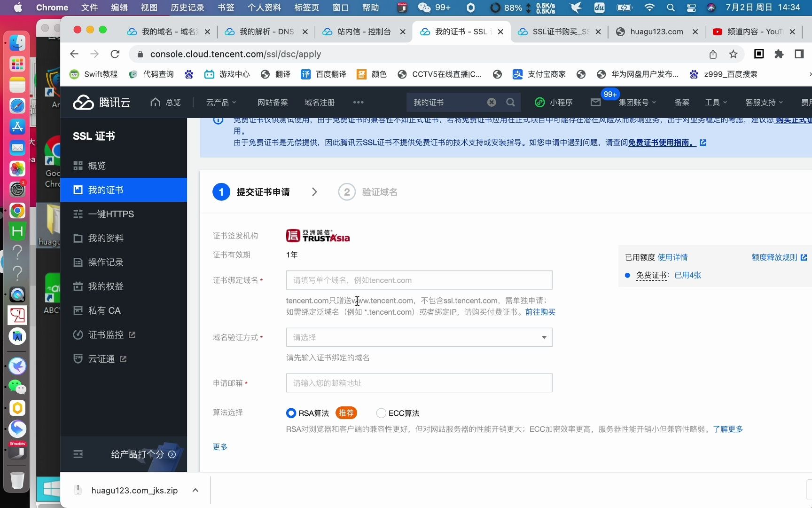Click WeChat icon in macOS menu bar

(424, 8)
